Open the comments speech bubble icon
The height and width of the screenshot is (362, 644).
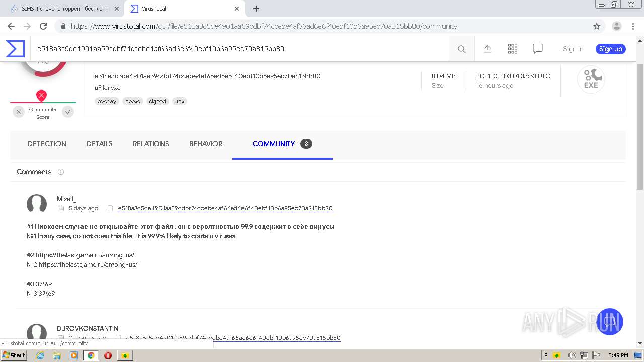(x=537, y=49)
